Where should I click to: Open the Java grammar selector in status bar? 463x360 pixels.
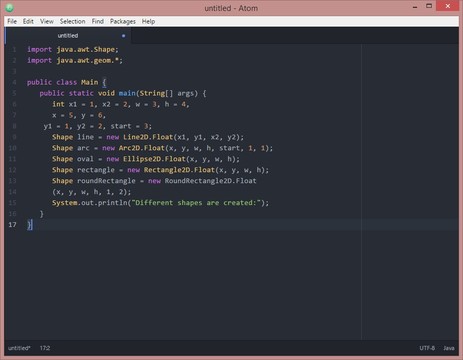click(x=449, y=348)
